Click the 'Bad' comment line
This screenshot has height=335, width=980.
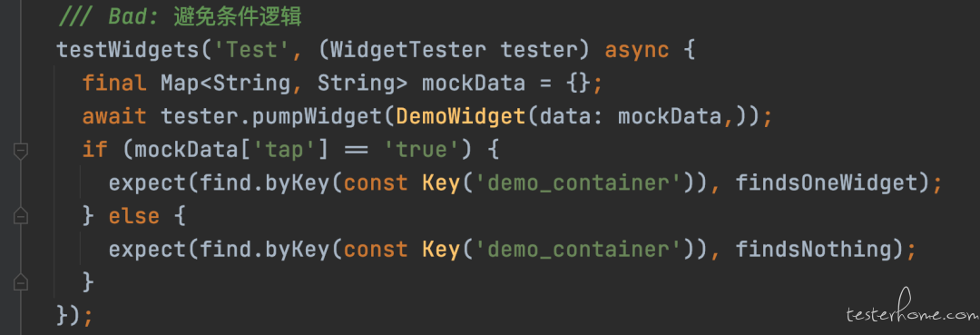pos(180,17)
